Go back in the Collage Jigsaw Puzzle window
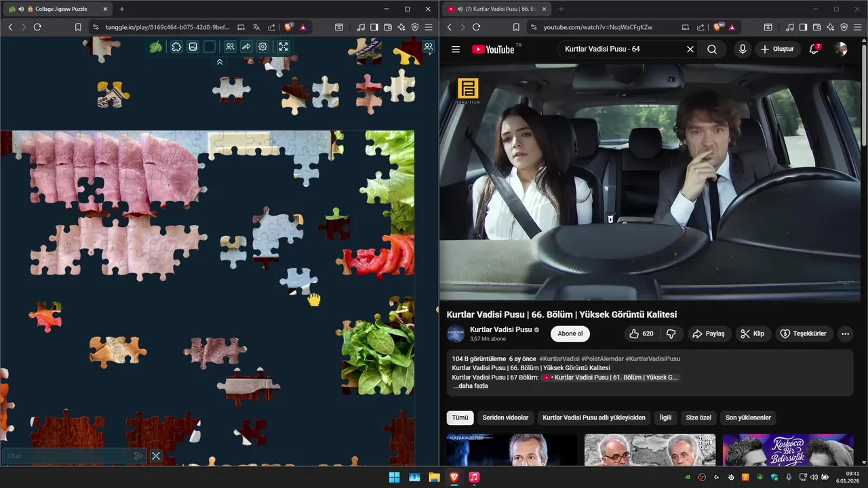This screenshot has width=868, height=488. (x=10, y=27)
